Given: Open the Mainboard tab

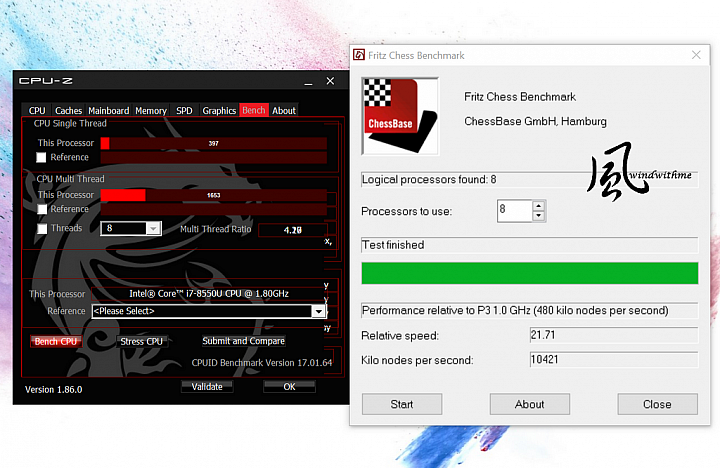Looking at the screenshot, I should click(x=109, y=111).
